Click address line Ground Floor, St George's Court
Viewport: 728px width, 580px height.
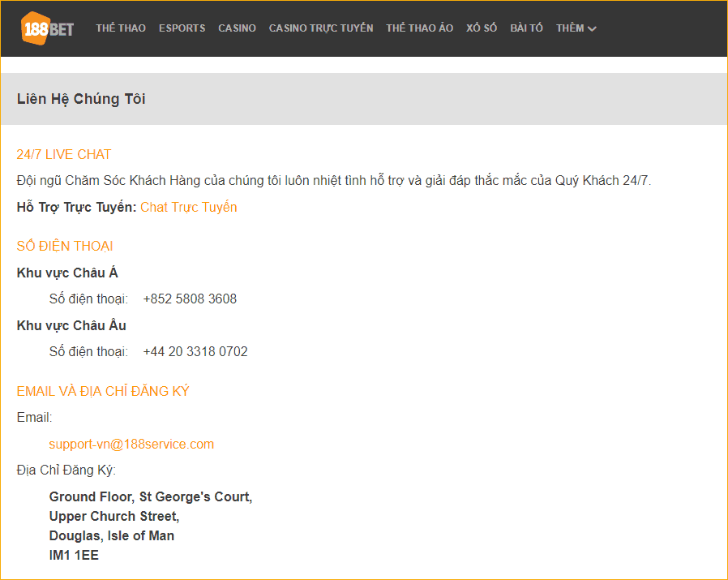151,496
